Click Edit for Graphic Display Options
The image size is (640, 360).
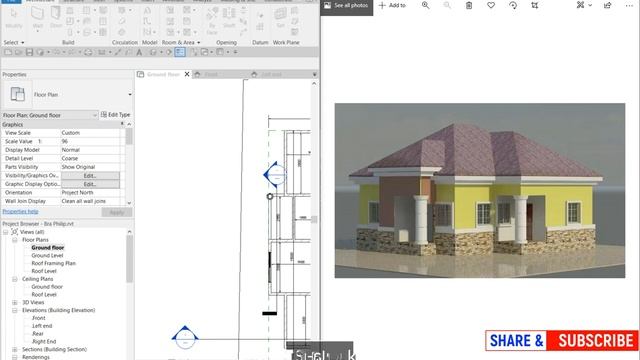tap(90, 184)
